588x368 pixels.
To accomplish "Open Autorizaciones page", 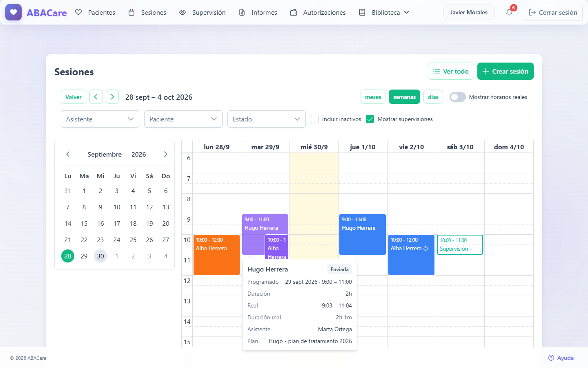I will [x=318, y=12].
